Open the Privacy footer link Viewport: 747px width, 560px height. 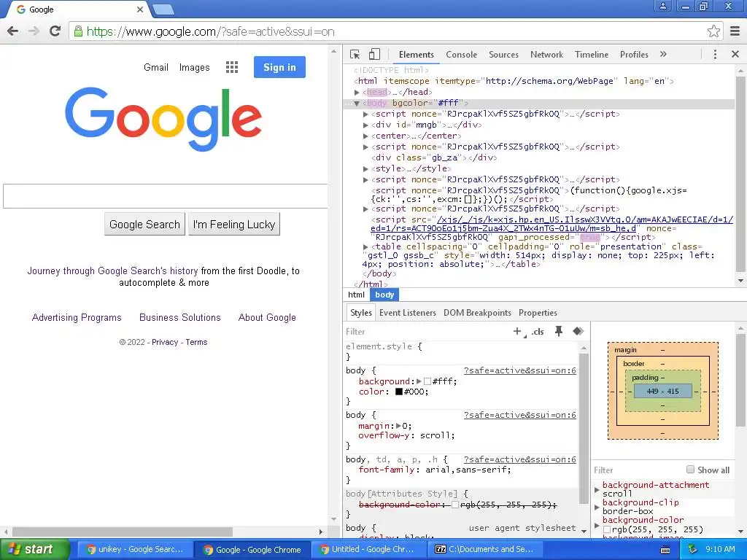(165, 342)
